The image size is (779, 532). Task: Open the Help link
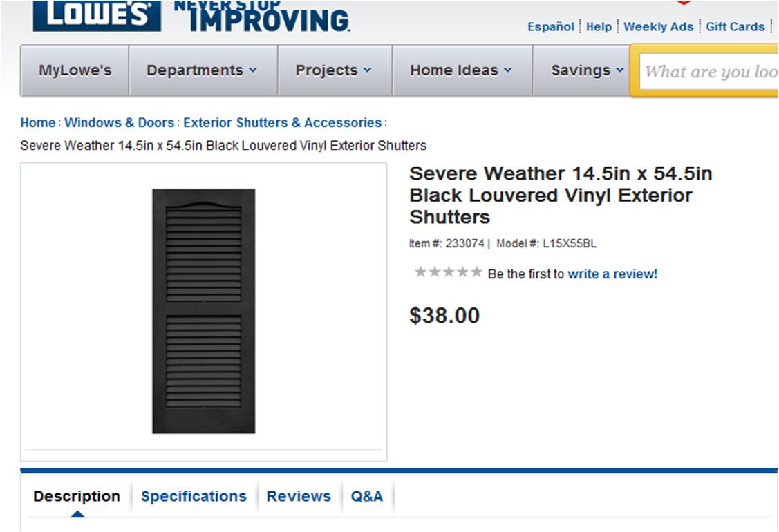point(599,27)
